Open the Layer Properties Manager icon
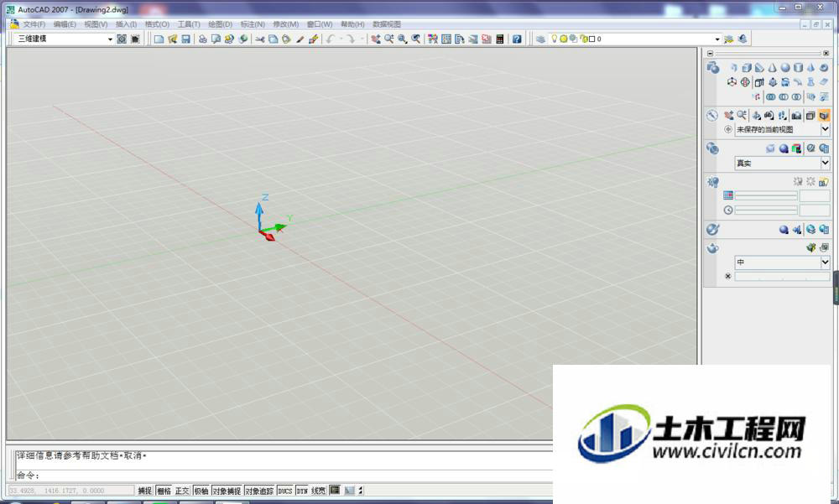This screenshot has width=839, height=504. 540,39
